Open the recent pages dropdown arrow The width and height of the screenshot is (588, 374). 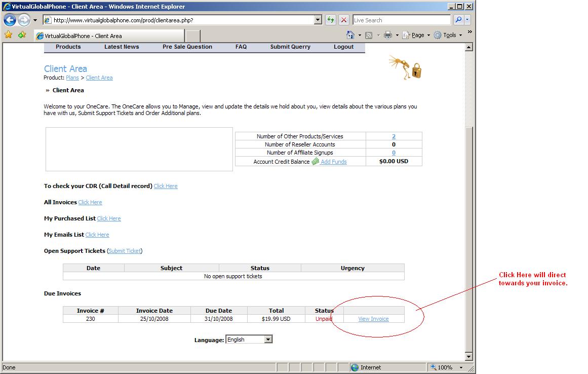click(x=35, y=20)
